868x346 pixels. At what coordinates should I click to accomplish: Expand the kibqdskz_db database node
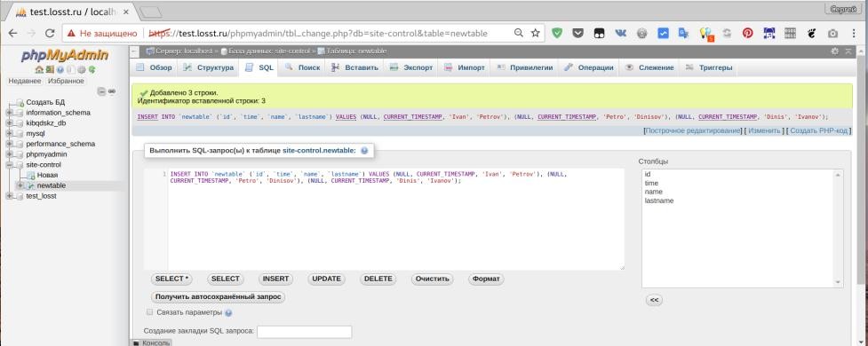[10, 123]
